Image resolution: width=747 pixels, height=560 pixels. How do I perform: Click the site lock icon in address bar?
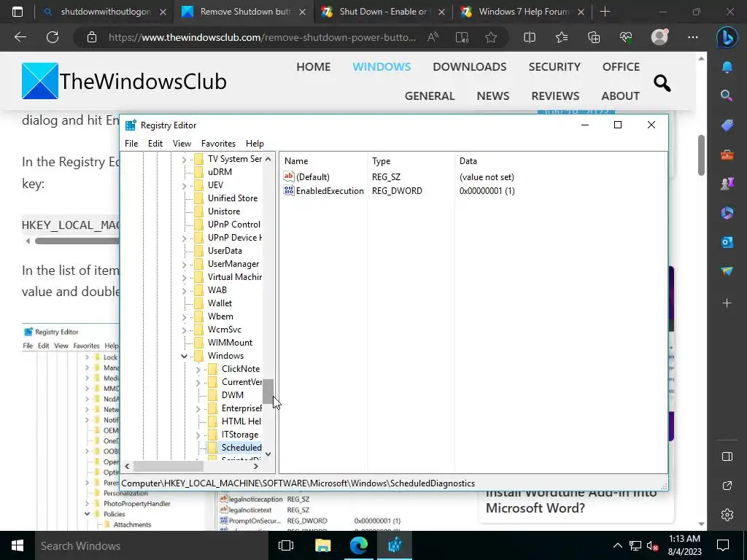[92, 37]
